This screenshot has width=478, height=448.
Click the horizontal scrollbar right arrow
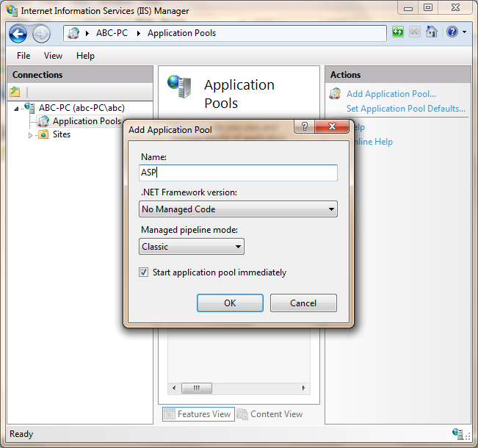point(304,389)
